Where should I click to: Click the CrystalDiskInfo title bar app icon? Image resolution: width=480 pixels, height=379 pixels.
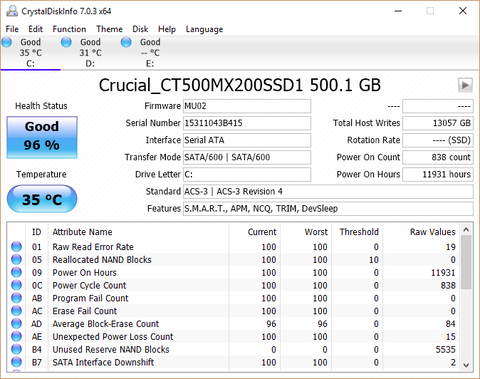tap(12, 11)
